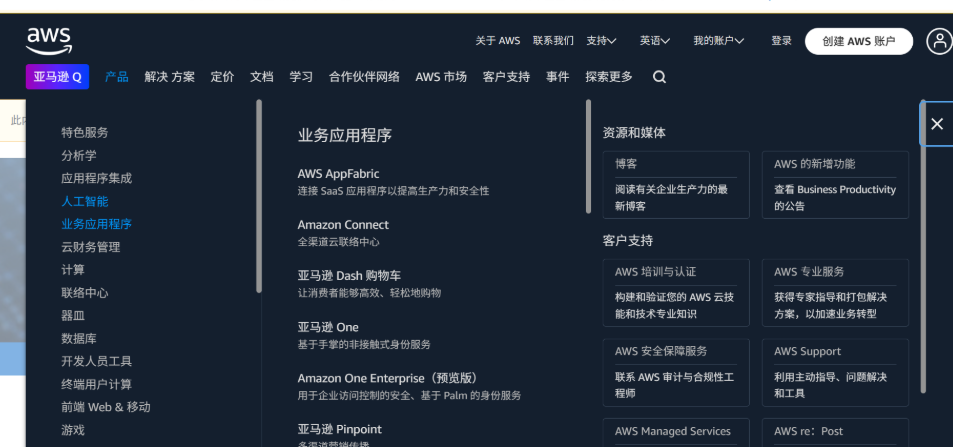Open the user profile avatar icon
This screenshot has width=953, height=447.
pyautogui.click(x=940, y=41)
